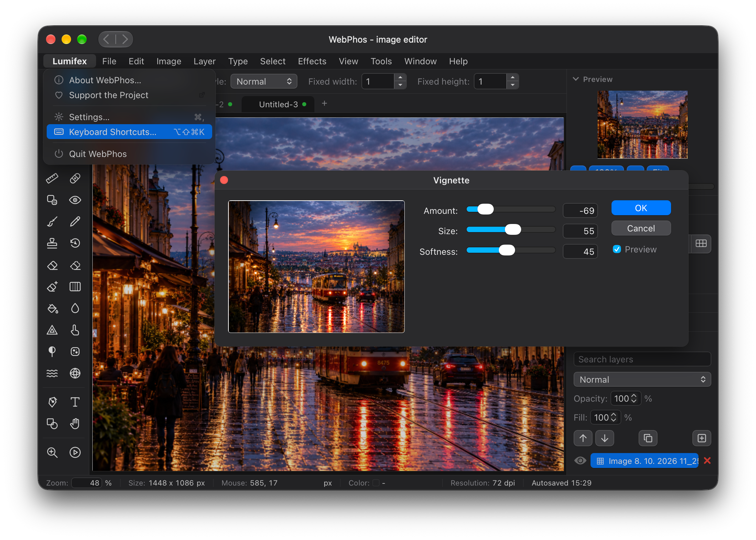The width and height of the screenshot is (756, 540).
Task: Choose Quit WebPhos menu item
Action: coord(129,154)
